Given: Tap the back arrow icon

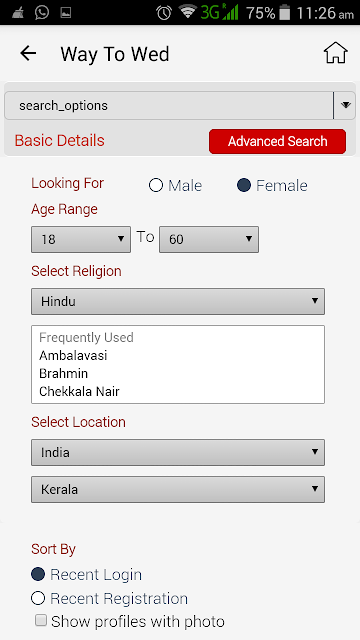Looking at the screenshot, I should 28,53.
